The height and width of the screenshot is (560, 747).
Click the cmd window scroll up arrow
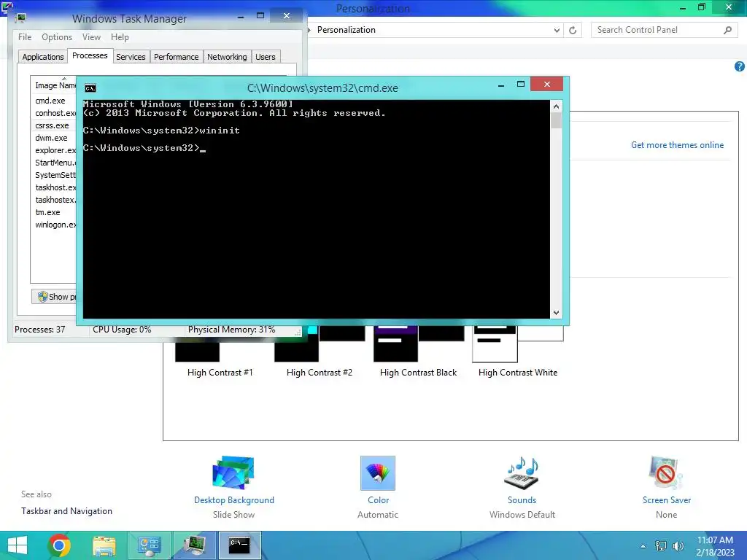tap(556, 106)
